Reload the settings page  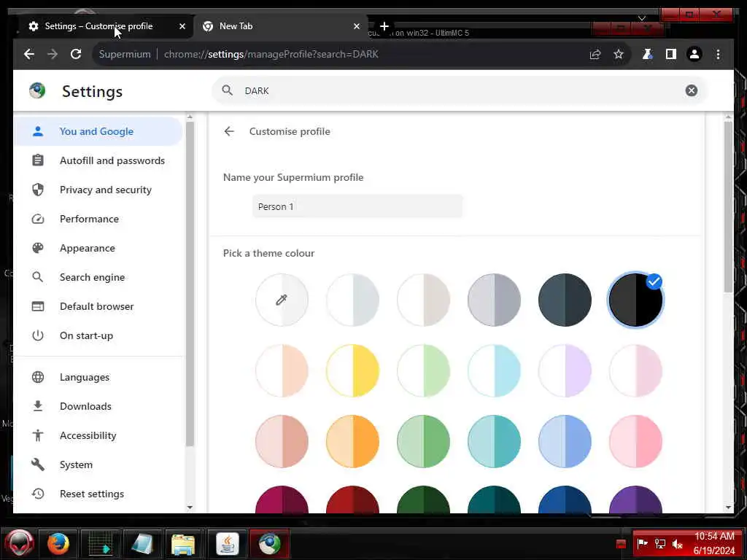[x=76, y=54]
